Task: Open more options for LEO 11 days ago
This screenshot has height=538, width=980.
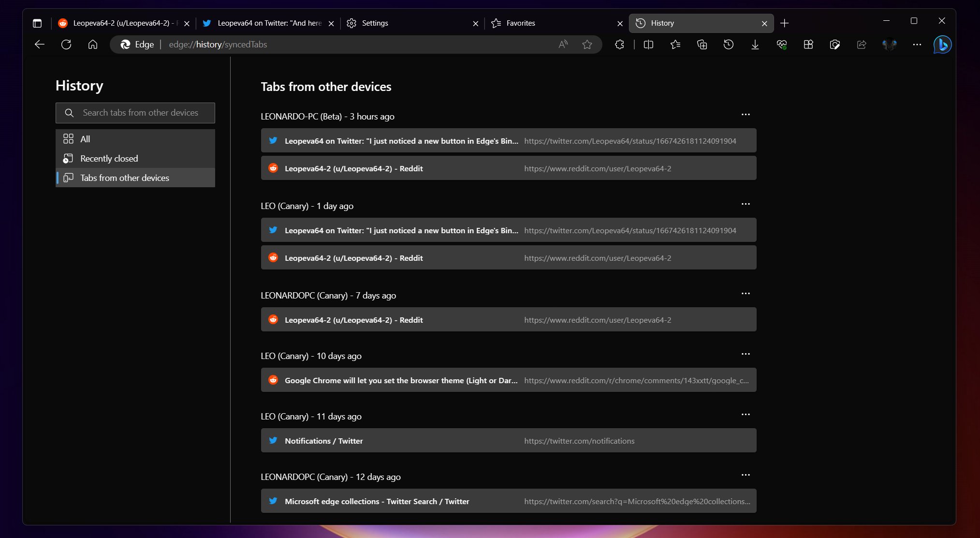Action: pyautogui.click(x=746, y=415)
